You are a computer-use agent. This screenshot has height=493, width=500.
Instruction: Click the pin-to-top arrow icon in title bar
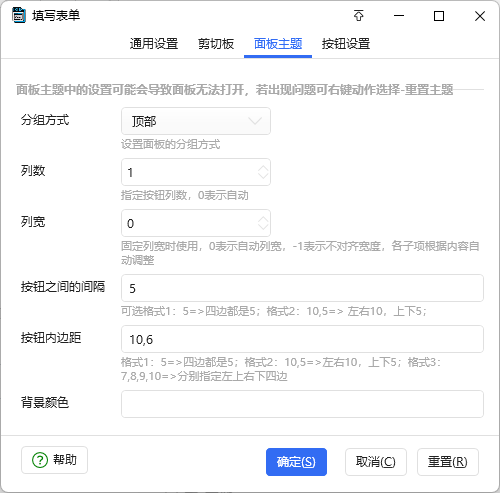(x=359, y=16)
